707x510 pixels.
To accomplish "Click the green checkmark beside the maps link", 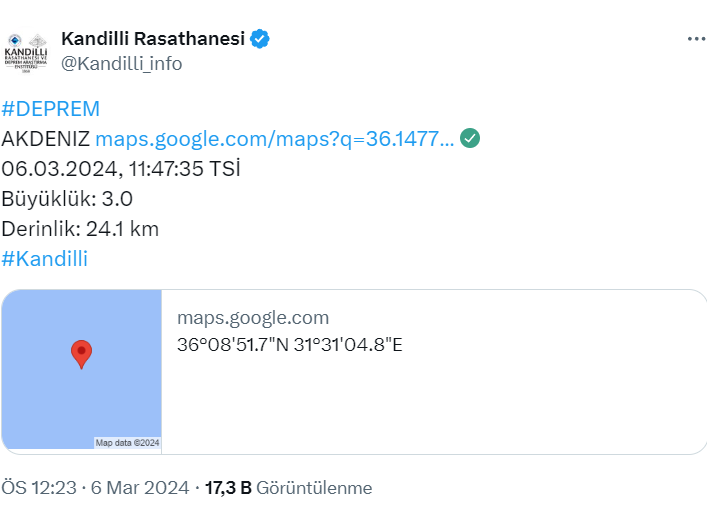I will point(469,138).
